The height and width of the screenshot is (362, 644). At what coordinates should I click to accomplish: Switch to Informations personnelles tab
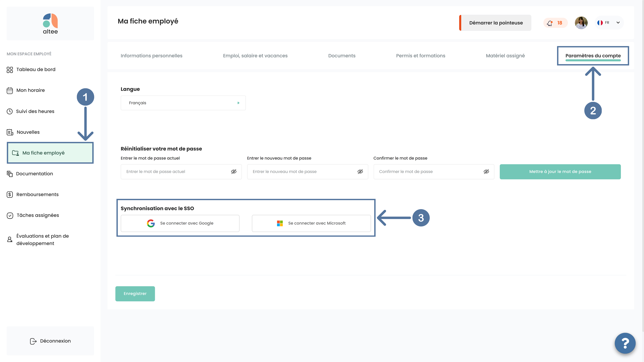pos(151,56)
